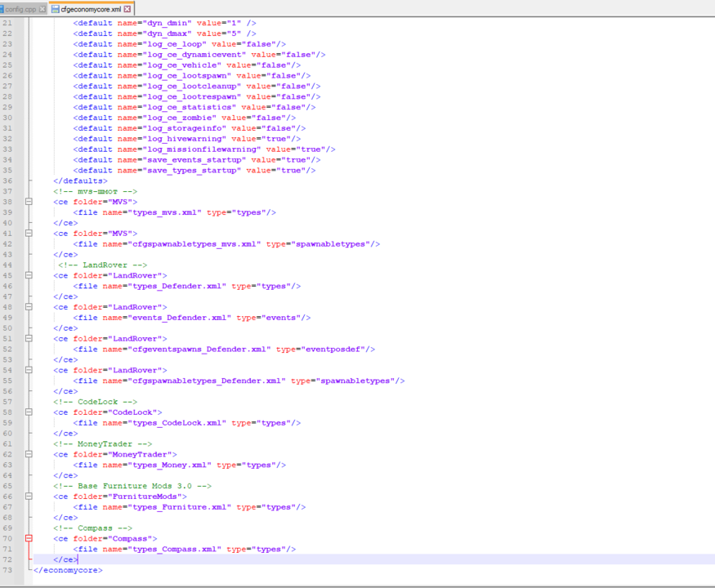Click the folder="Compass" ce tag line
This screenshot has height=588, width=715.
point(105,538)
